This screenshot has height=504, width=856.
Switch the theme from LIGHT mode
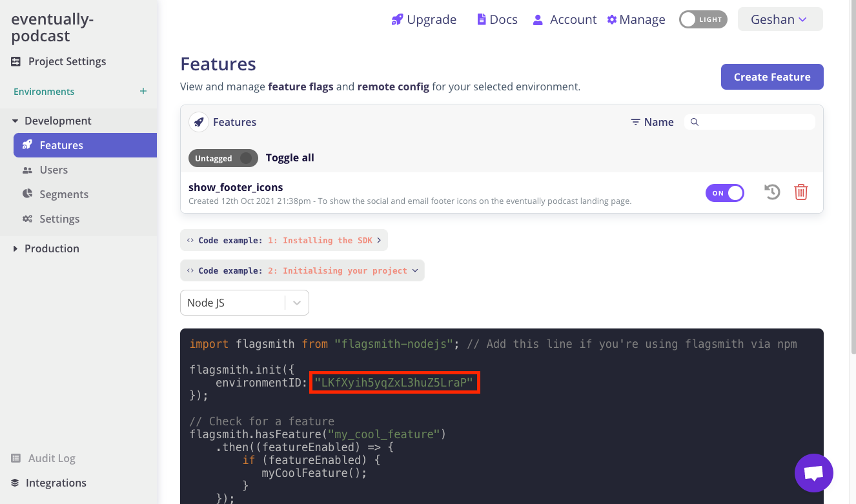tap(703, 19)
